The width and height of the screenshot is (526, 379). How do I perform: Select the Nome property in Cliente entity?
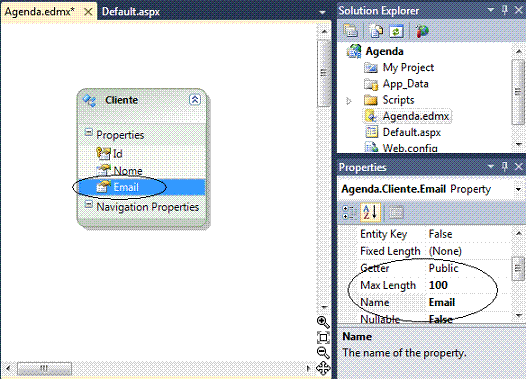pos(128,171)
